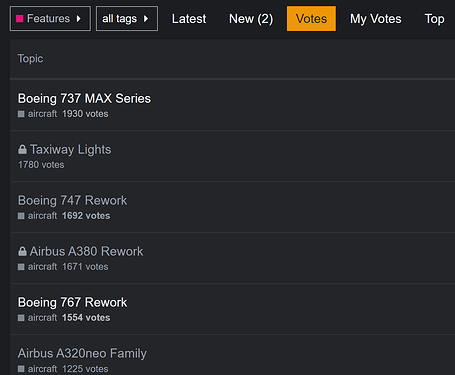Click the pink Features category color square
The width and height of the screenshot is (455, 375).
pyautogui.click(x=20, y=19)
